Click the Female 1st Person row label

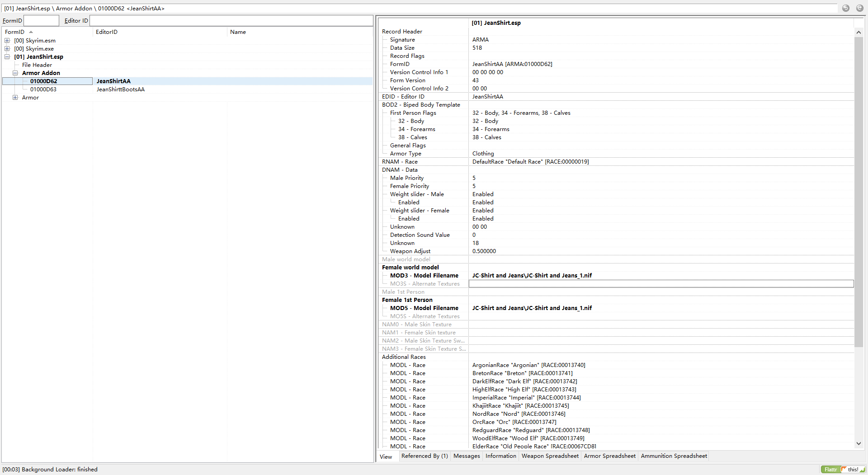[407, 300]
